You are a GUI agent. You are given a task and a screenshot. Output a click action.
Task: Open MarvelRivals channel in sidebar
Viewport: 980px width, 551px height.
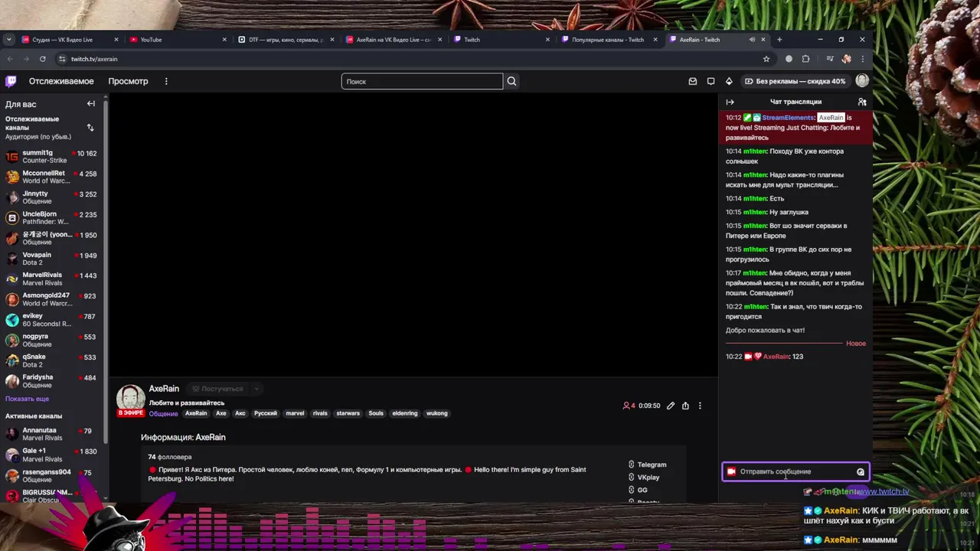click(51, 279)
